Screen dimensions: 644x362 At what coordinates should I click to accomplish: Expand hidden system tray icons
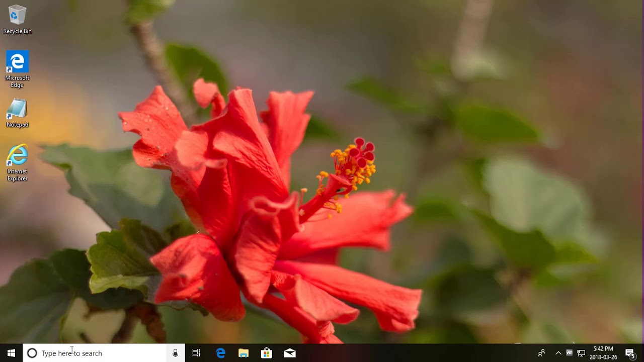[x=558, y=353]
